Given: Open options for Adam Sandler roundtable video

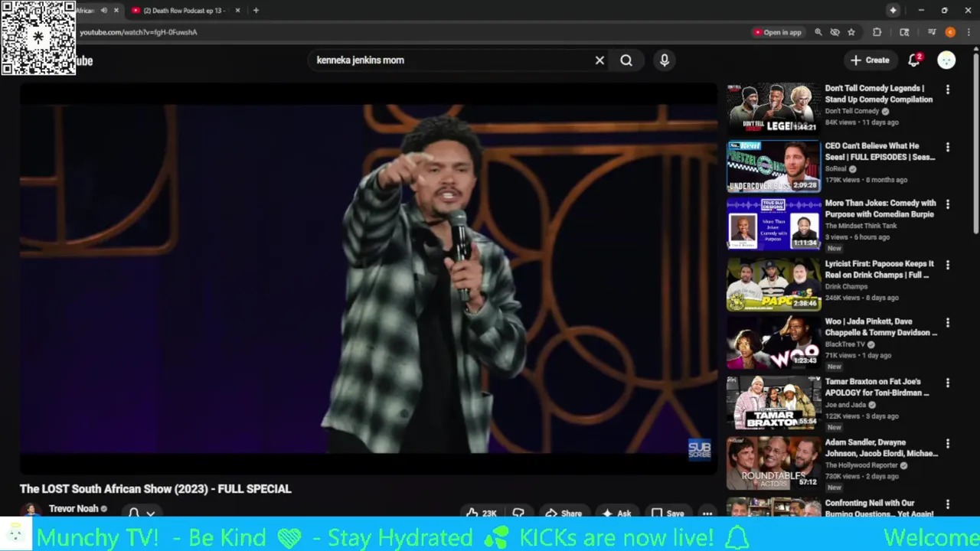Looking at the screenshot, I should pos(948,443).
